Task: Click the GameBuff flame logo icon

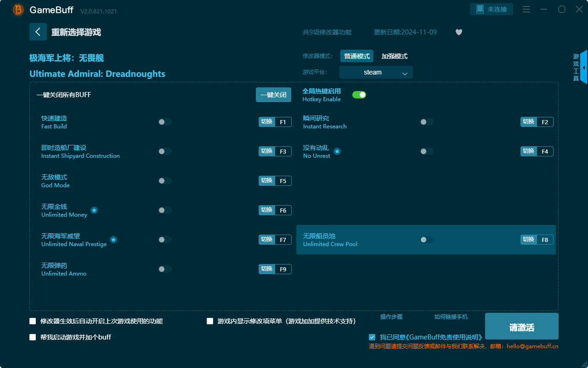Action: click(17, 9)
